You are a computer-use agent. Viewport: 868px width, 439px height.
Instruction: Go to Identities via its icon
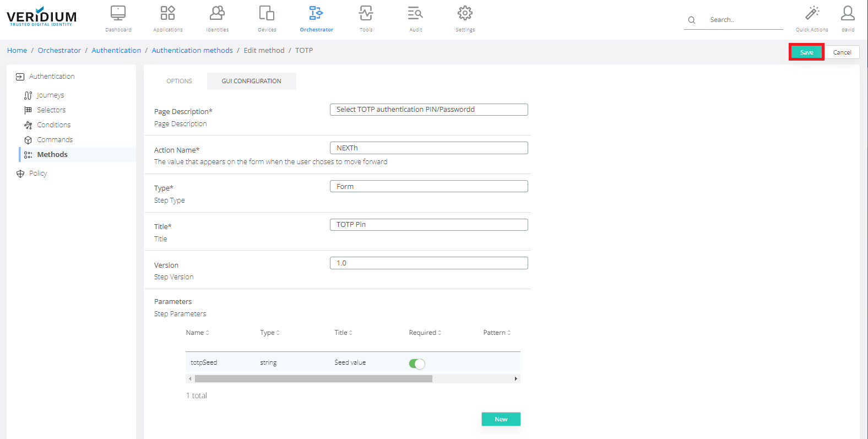217,13
